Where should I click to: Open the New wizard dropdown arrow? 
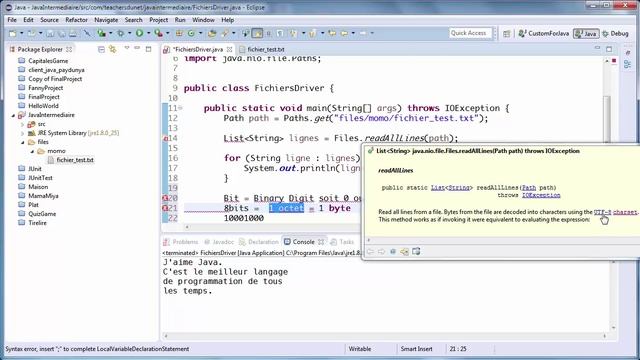[x=21, y=33]
